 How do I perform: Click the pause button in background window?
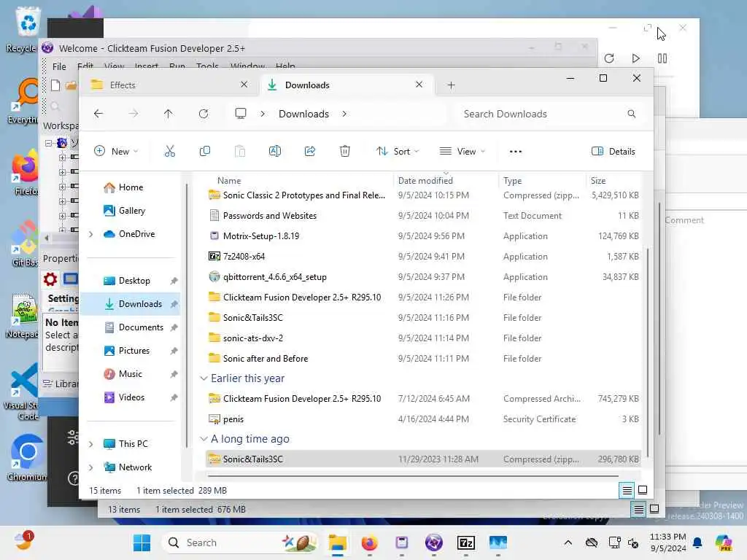coord(662,58)
